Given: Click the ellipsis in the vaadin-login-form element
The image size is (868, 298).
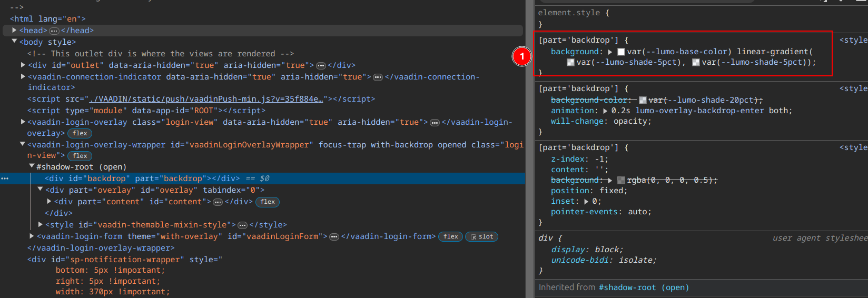Looking at the screenshot, I should 334,237.
